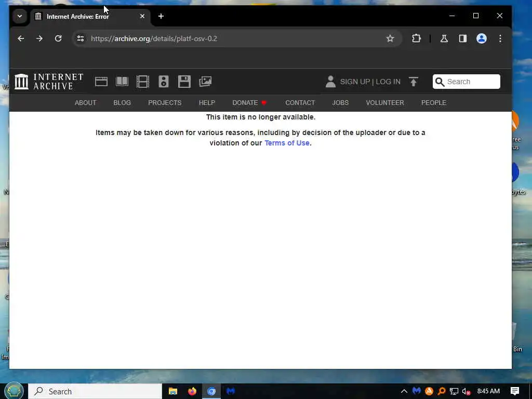Viewport: 532px width, 399px height.
Task: Open the PROJECTS menu item
Action: [165, 103]
